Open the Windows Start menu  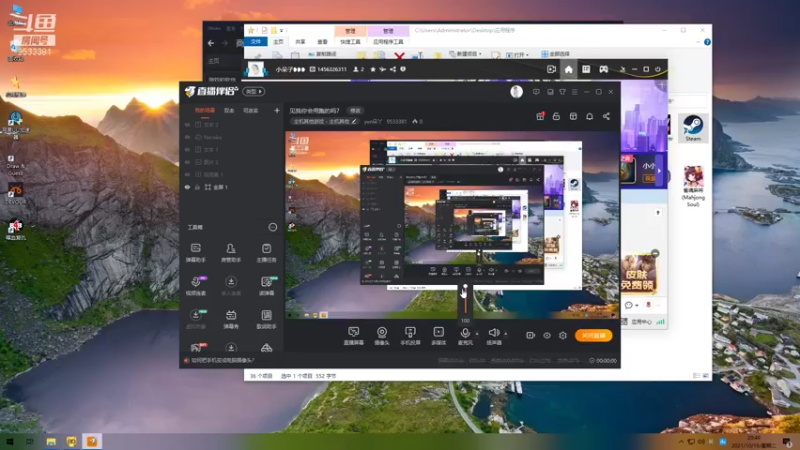coord(10,441)
